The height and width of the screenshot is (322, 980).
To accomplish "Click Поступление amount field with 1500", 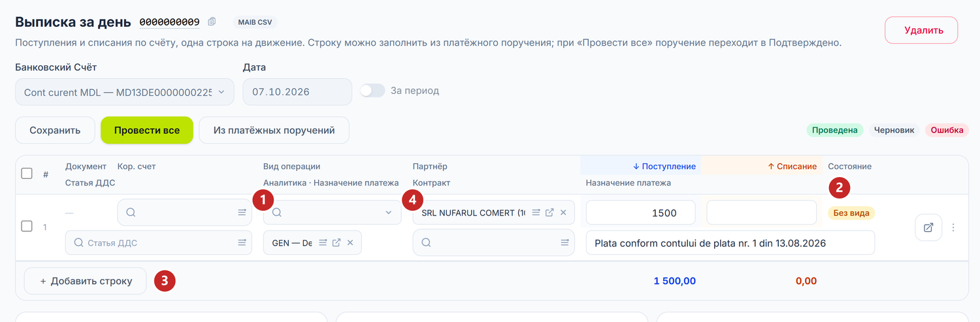I will tap(641, 212).
